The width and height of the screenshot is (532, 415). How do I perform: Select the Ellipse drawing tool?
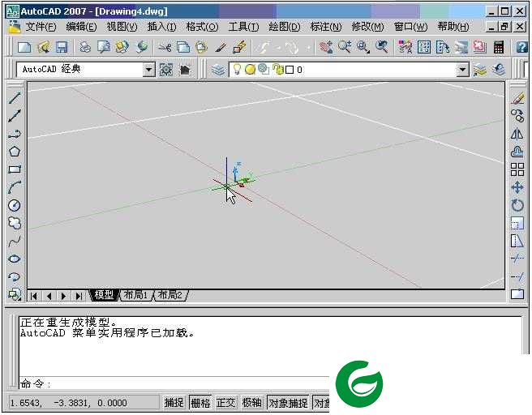tap(15, 259)
